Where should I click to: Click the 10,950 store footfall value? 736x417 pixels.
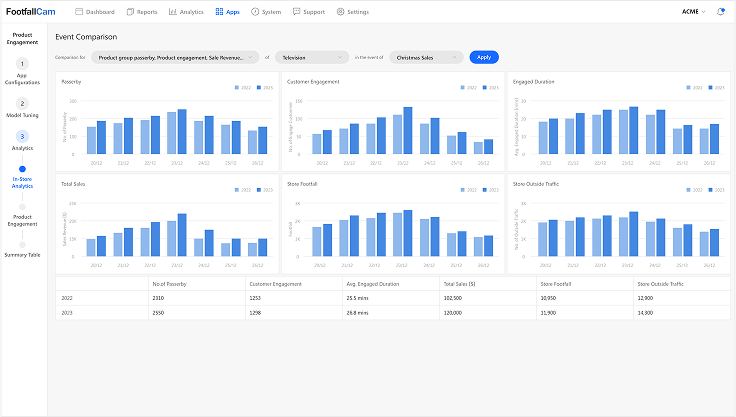click(x=548, y=298)
